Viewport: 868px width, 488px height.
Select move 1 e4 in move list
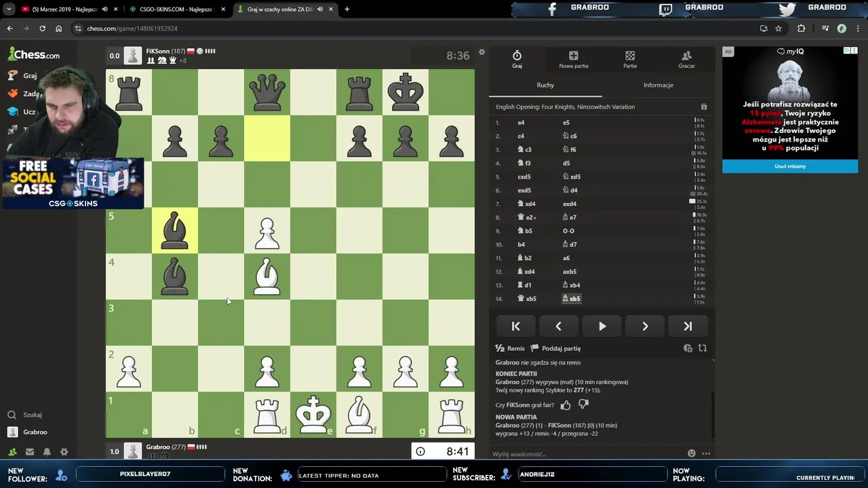click(521, 123)
